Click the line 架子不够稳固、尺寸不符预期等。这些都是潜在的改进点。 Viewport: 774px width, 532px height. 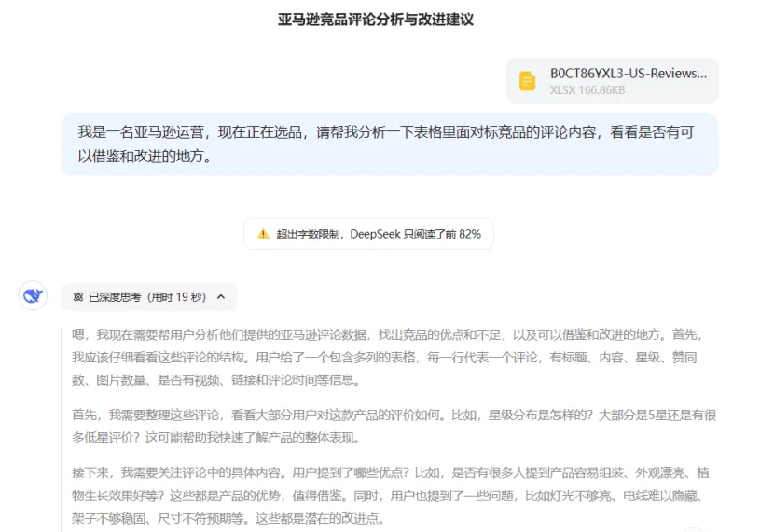[x=228, y=518]
